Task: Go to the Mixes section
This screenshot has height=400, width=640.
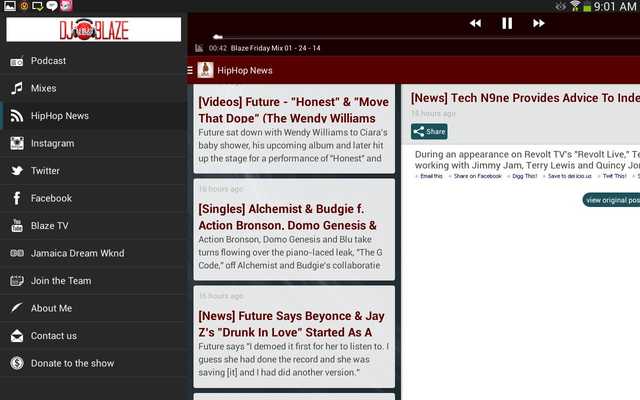Action: click(93, 88)
